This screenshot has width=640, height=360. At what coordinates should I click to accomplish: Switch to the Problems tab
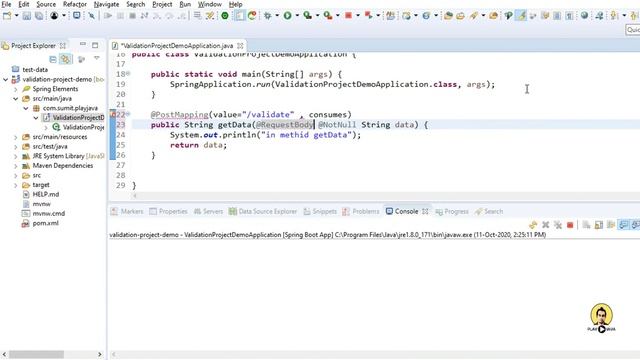click(x=361, y=211)
